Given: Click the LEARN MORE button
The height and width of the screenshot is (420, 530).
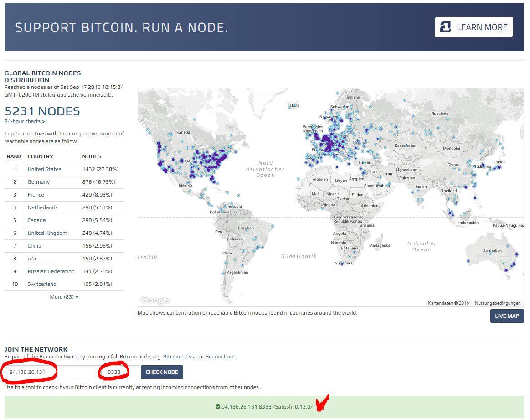Looking at the screenshot, I should point(473,27).
